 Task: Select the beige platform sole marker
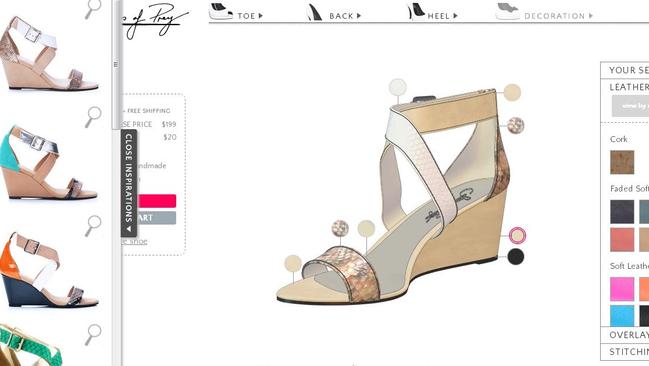click(x=293, y=264)
